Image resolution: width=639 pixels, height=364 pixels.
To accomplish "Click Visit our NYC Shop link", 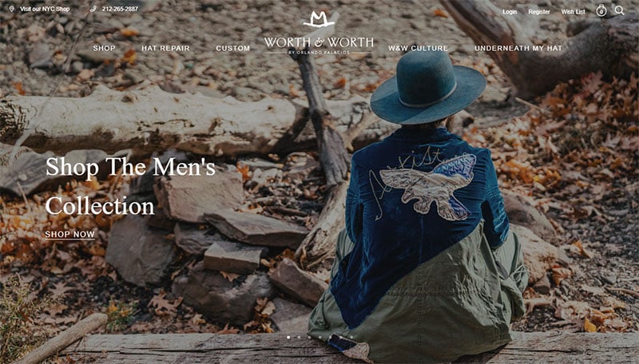I will [45, 9].
